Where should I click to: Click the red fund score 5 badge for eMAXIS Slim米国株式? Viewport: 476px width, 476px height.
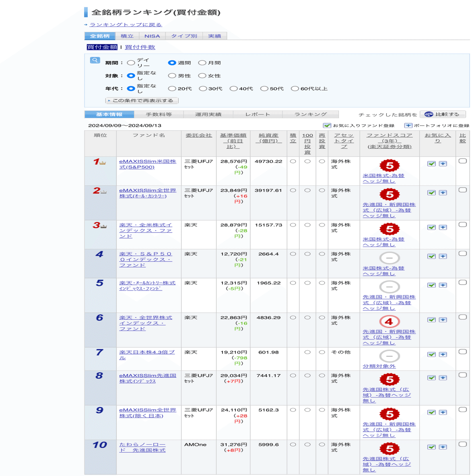(389, 165)
